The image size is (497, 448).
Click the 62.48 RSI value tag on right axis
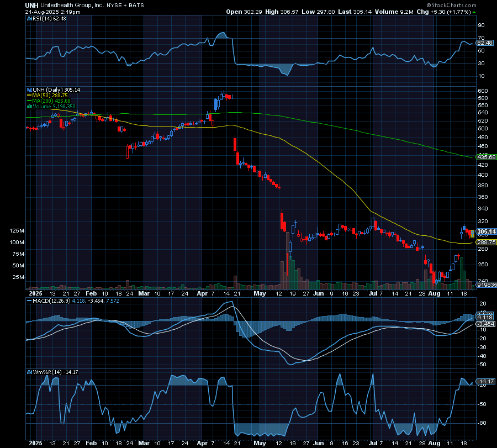(485, 43)
